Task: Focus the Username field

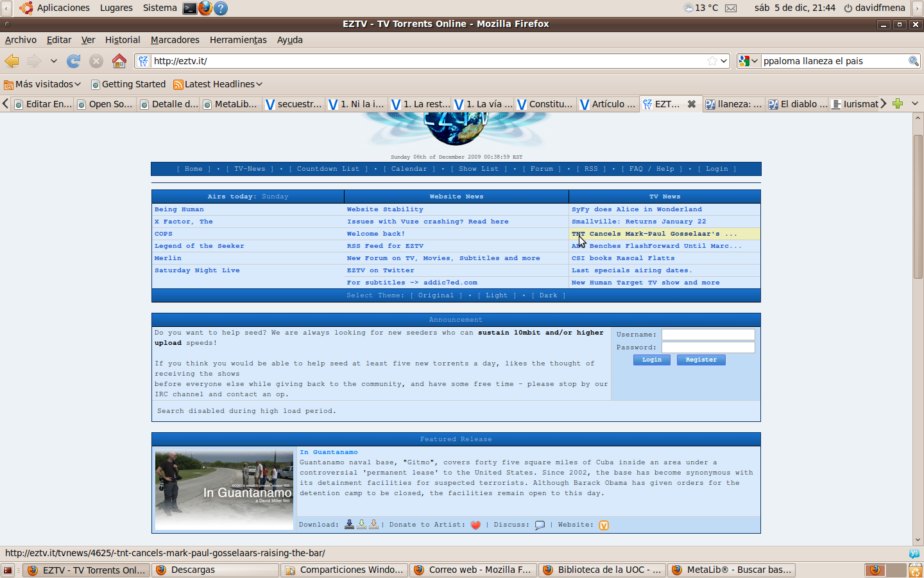Action: pyautogui.click(x=708, y=335)
